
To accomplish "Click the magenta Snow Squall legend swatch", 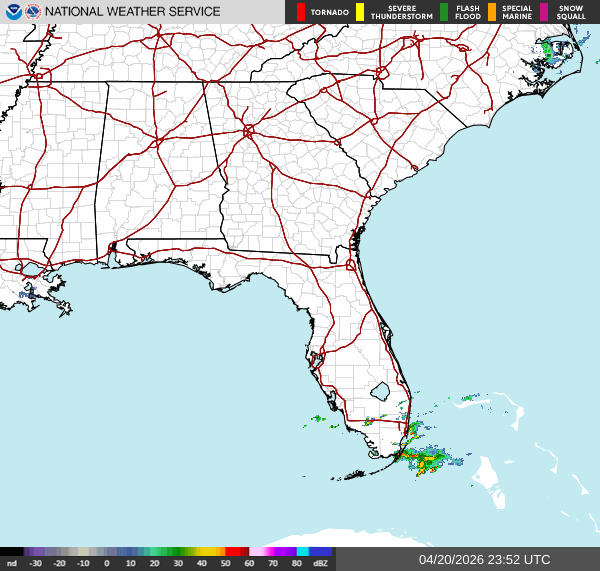I will (545, 12).
